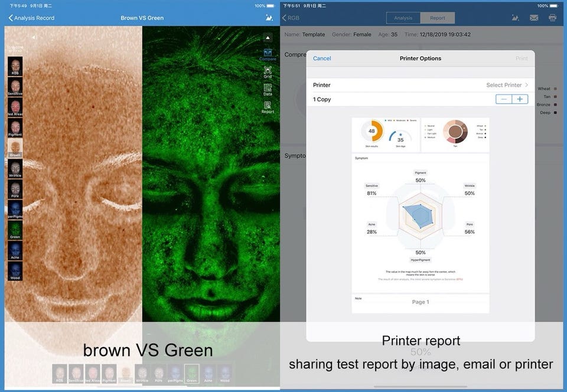The width and height of the screenshot is (567, 392).
Task: Cancel the Printer Options dialog
Action: pos(322,58)
